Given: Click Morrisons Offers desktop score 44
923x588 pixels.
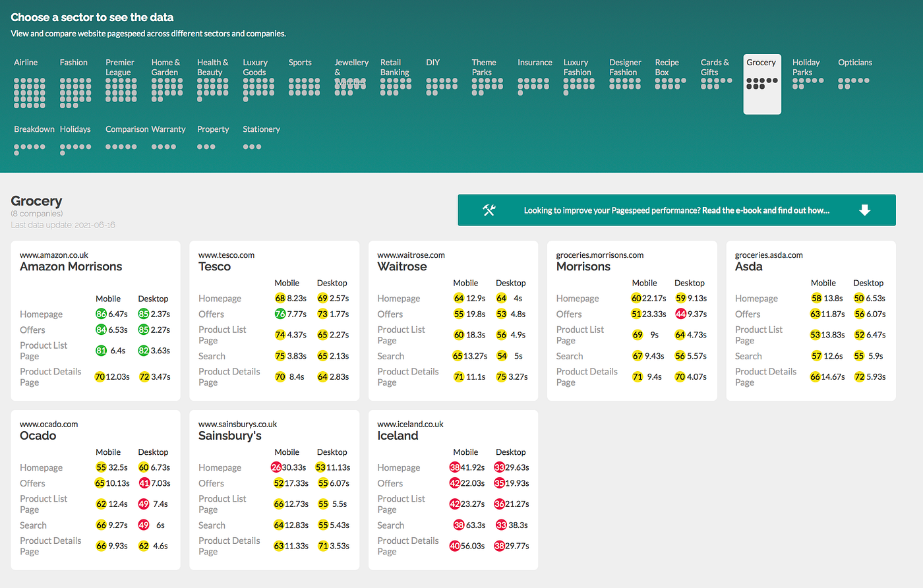Looking at the screenshot, I should click(680, 314).
